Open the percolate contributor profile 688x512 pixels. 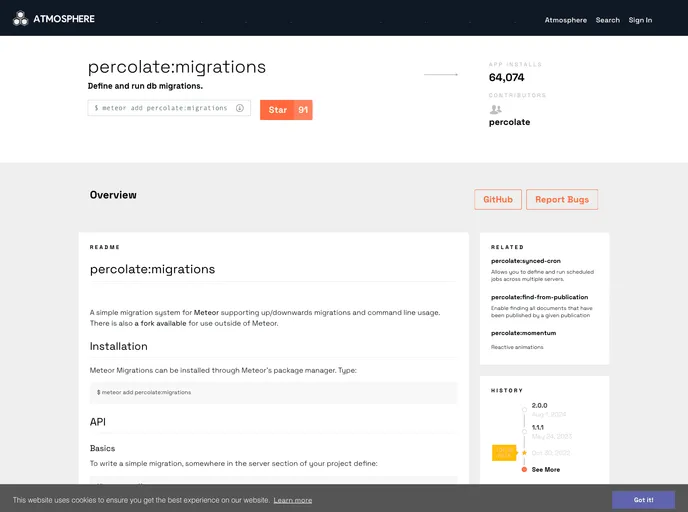pos(509,122)
